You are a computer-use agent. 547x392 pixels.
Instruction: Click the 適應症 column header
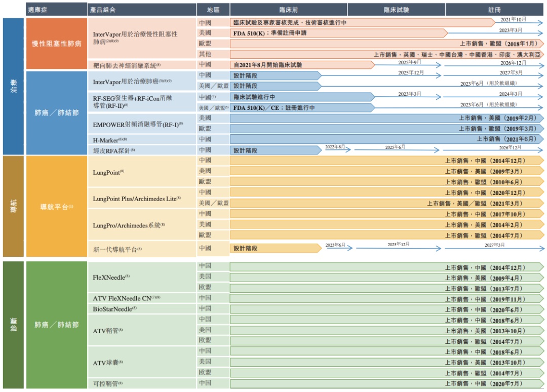click(x=57, y=10)
